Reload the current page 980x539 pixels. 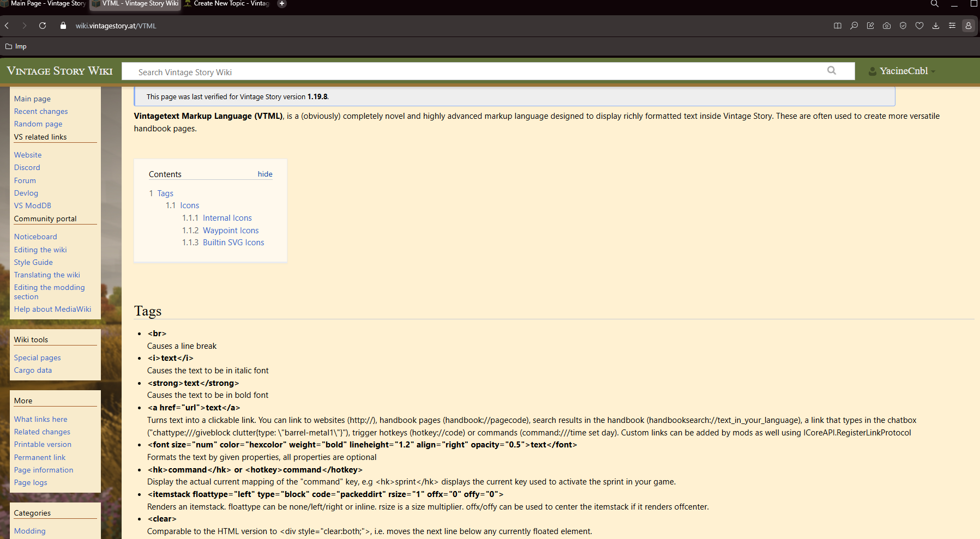coord(43,26)
